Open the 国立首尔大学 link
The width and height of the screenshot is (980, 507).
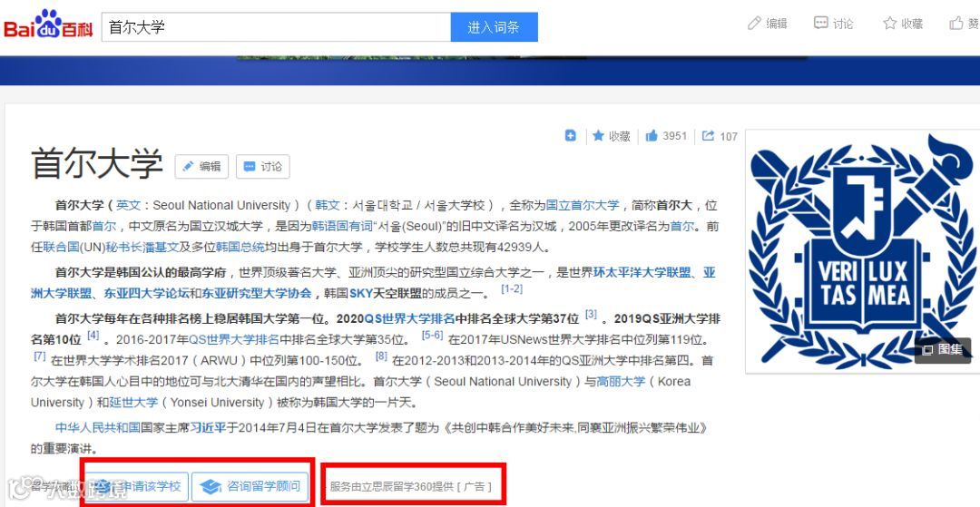click(583, 205)
